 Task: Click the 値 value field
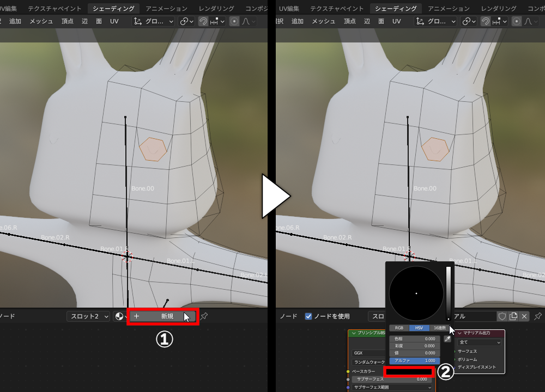point(415,353)
